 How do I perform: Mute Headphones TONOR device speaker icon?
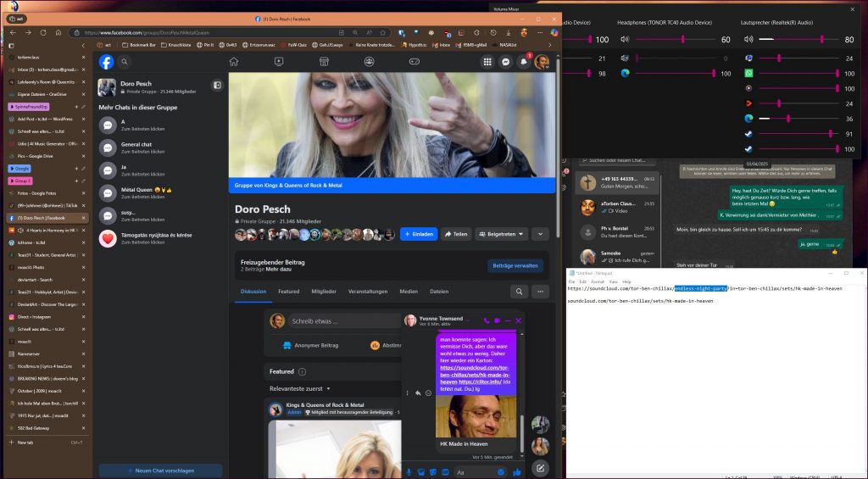625,39
